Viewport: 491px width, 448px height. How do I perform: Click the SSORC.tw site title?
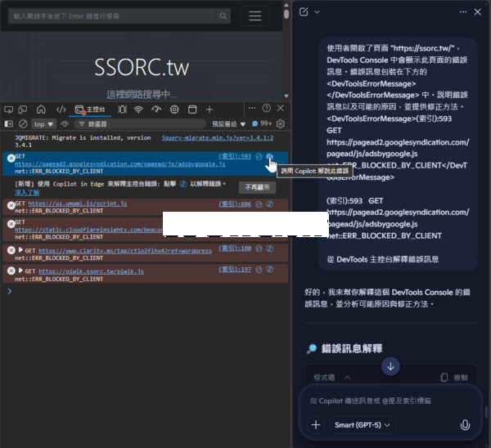(x=142, y=68)
